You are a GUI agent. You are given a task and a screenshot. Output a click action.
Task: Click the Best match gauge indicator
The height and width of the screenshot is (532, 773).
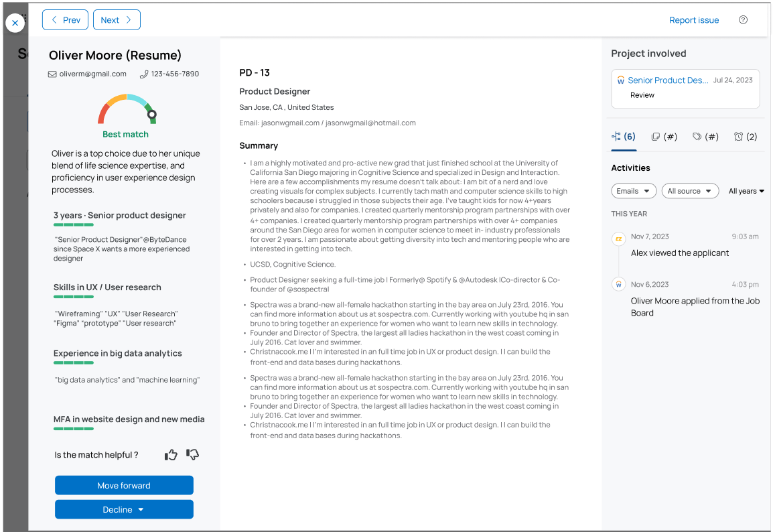pyautogui.click(x=127, y=111)
